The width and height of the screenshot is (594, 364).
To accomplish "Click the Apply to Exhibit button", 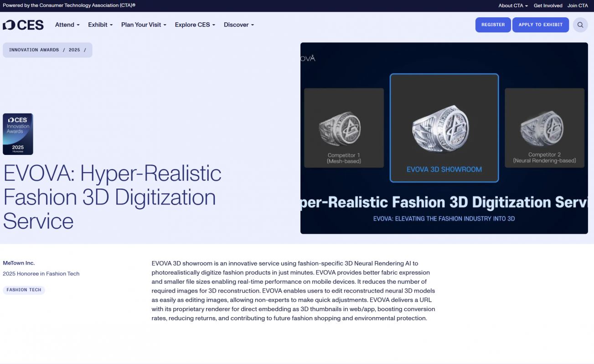I will tap(540, 25).
